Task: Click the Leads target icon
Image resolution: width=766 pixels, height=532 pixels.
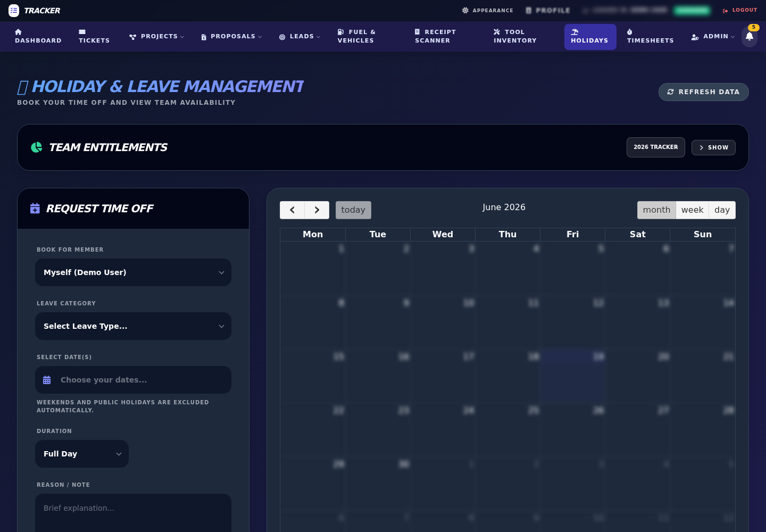Action: pos(282,37)
